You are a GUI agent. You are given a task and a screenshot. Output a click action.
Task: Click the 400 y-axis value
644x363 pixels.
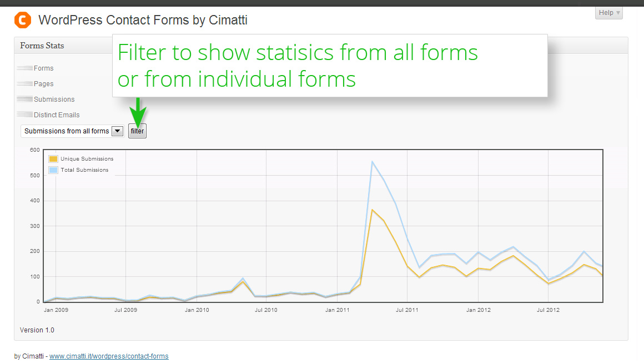[35, 201]
